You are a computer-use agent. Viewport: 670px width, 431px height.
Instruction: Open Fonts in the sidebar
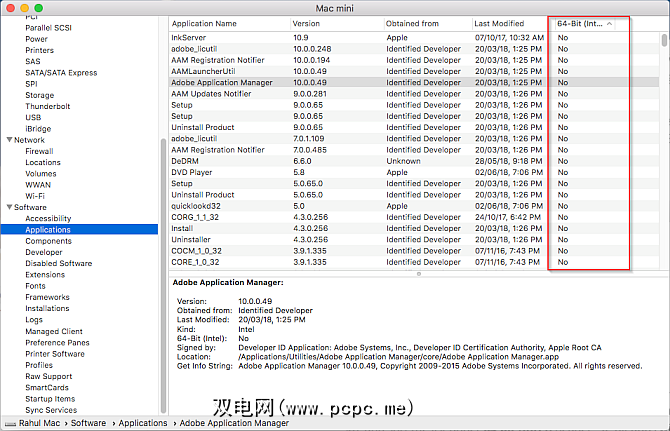(35, 286)
